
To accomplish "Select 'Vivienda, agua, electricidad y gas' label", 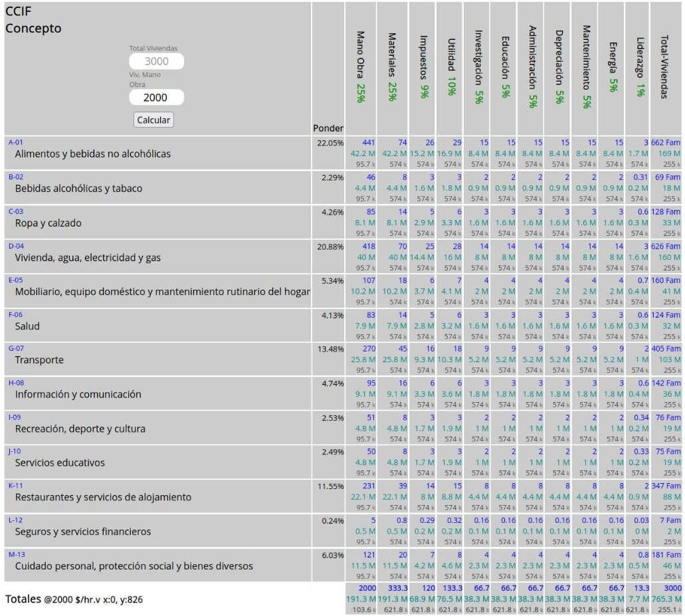I will tap(88, 257).
